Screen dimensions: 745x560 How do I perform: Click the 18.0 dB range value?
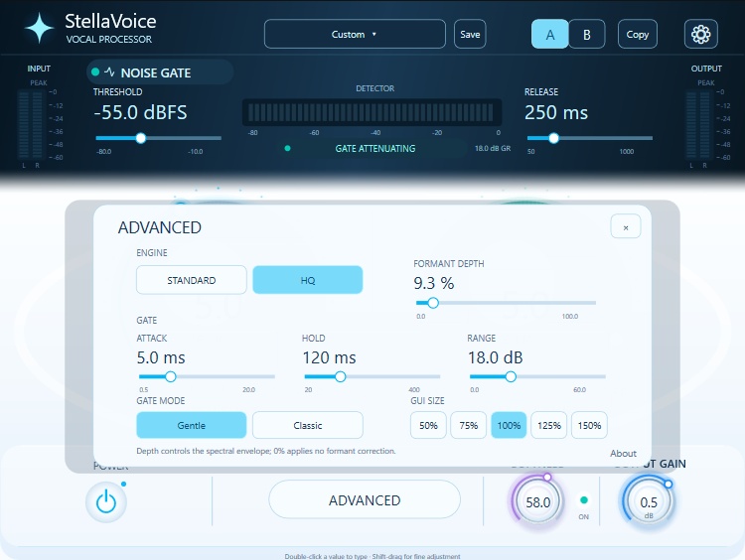click(x=495, y=357)
